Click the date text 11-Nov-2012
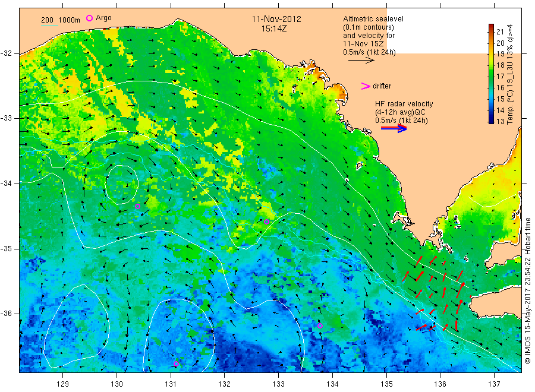This screenshot has height=392, width=535. [276, 19]
